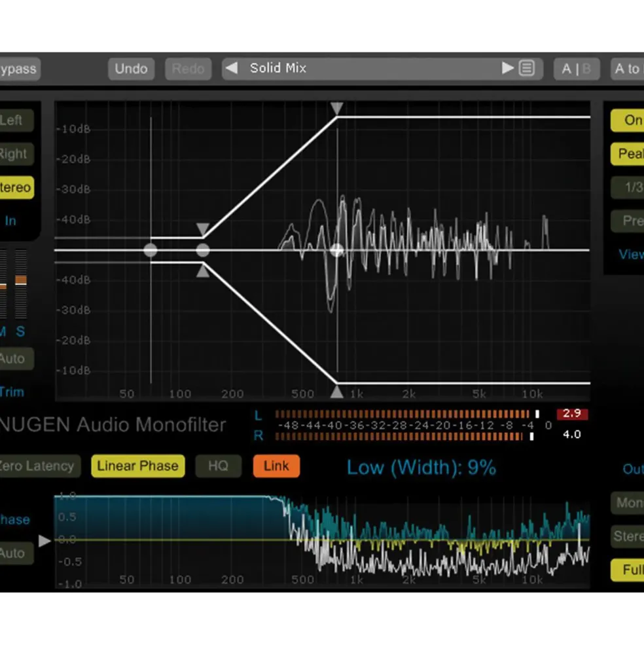Select the crosshair node near 800 Hz
Image resolution: width=644 pixels, height=645 pixels.
pyautogui.click(x=337, y=250)
